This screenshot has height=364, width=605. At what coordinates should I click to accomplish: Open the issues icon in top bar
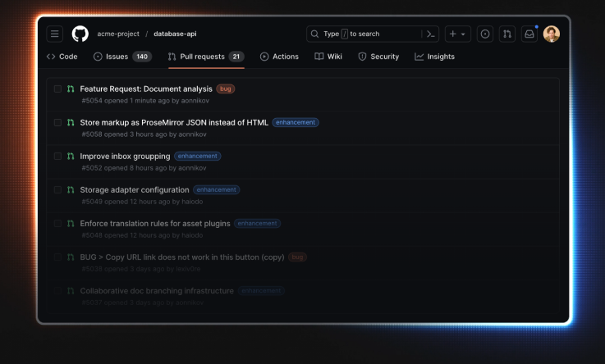tap(485, 34)
